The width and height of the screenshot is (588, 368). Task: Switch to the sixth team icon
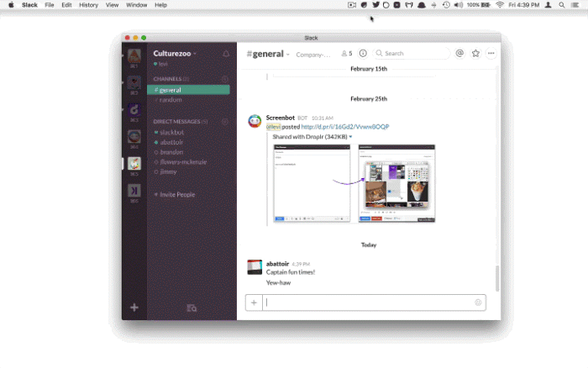point(134,191)
